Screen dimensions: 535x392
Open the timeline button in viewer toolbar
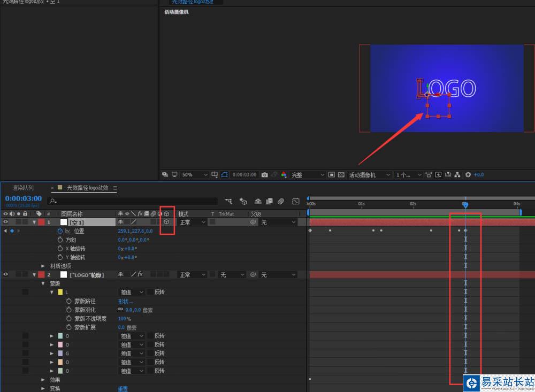(x=448, y=175)
